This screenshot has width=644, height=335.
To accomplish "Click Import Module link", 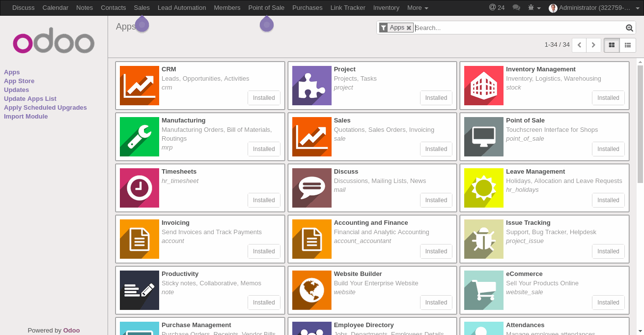I will [x=26, y=117].
